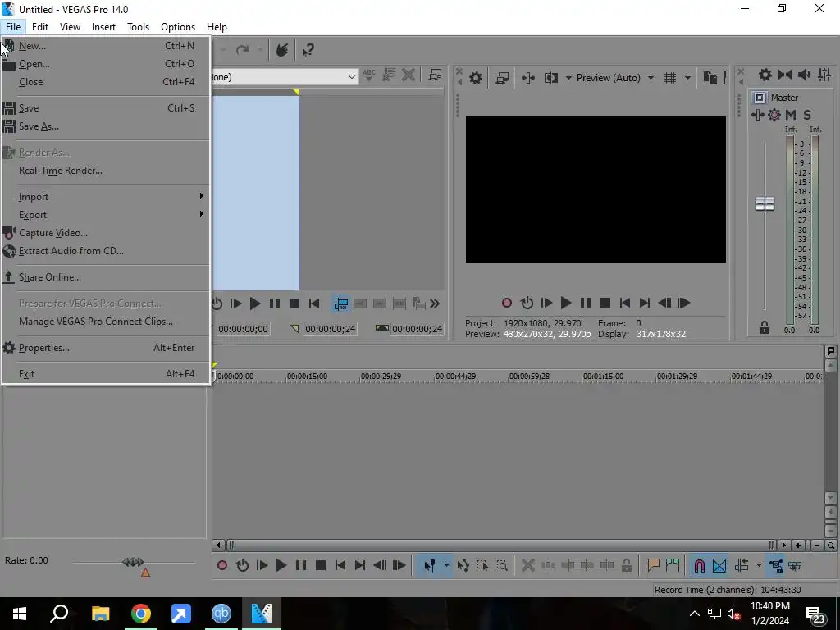Click trimmer cursor position 00:00:00;00 field
The height and width of the screenshot is (630, 840).
point(243,329)
